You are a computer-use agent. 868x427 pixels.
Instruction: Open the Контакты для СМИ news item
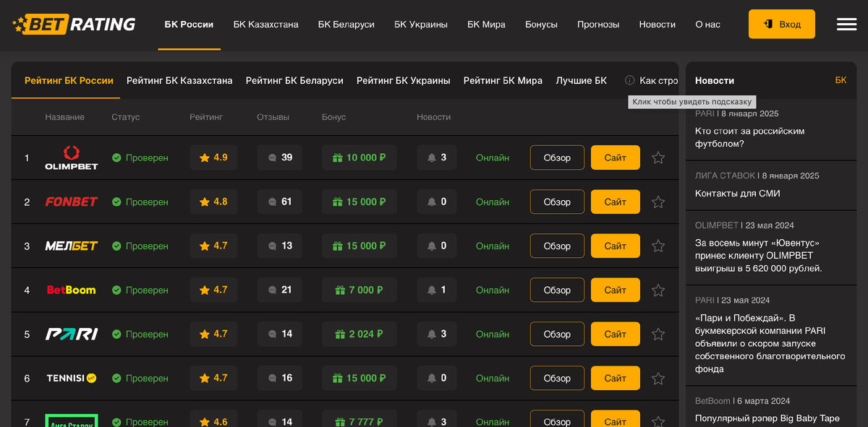(738, 194)
